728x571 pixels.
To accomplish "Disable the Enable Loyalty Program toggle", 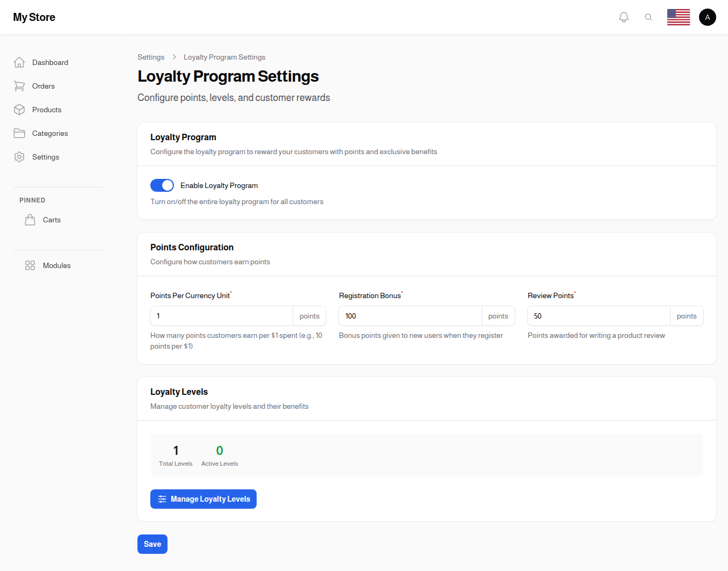I will (x=162, y=185).
